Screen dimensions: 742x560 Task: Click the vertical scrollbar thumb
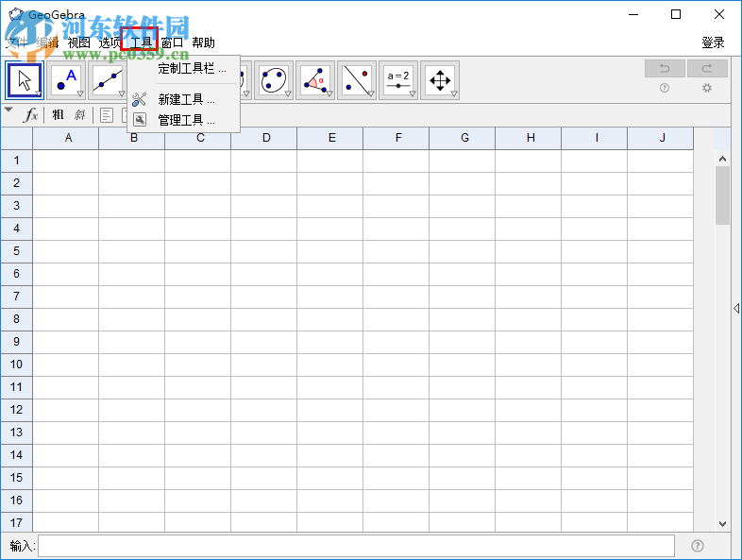722,195
